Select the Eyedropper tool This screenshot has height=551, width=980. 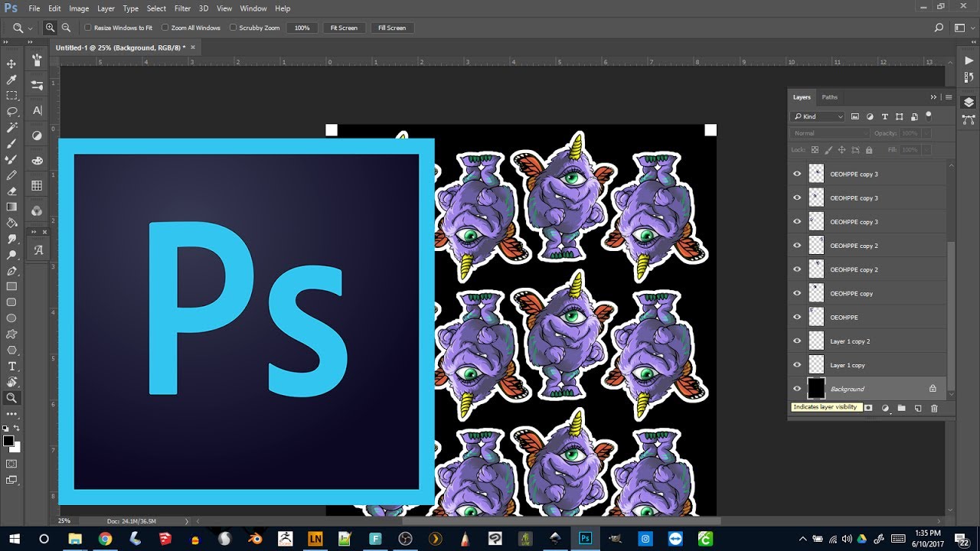(11, 80)
